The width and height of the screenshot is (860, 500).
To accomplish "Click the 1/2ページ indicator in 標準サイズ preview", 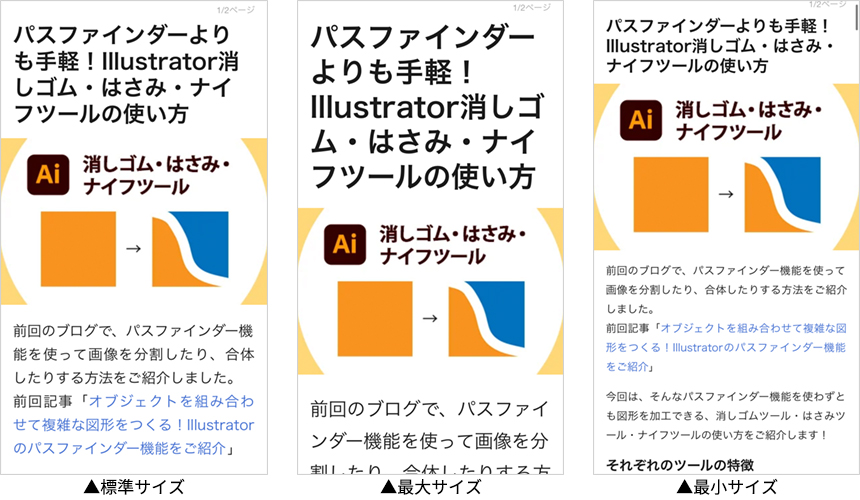I will 236,10.
